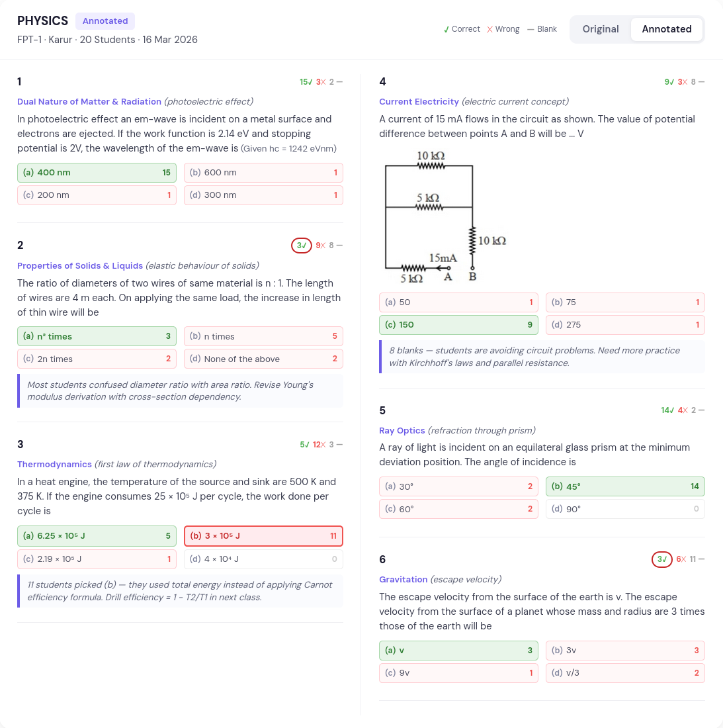Click the Blank dash in the legend
The height and width of the screenshot is (728, 723).
pos(531,29)
